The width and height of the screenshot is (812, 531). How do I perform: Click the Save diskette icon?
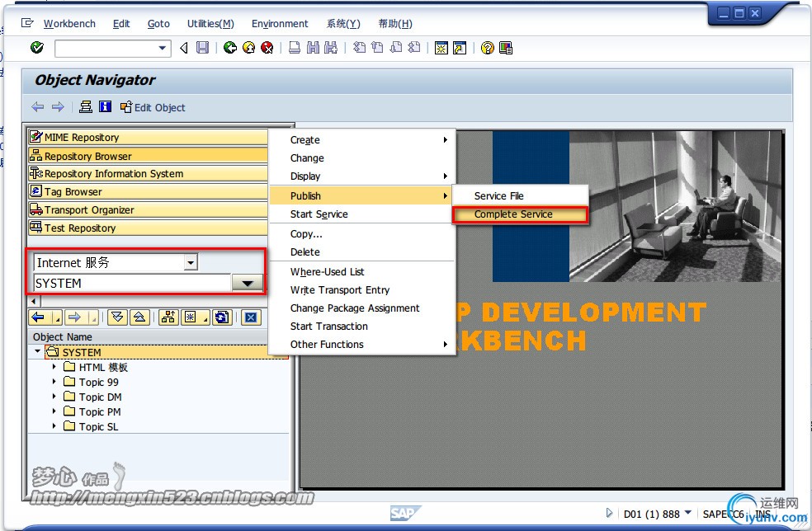202,48
